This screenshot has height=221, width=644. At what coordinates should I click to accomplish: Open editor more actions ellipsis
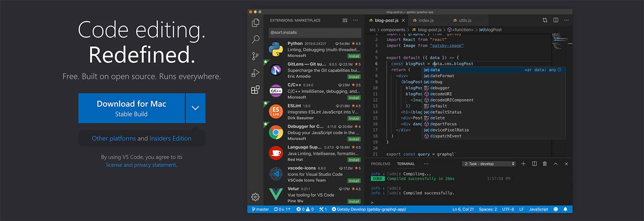[566, 20]
